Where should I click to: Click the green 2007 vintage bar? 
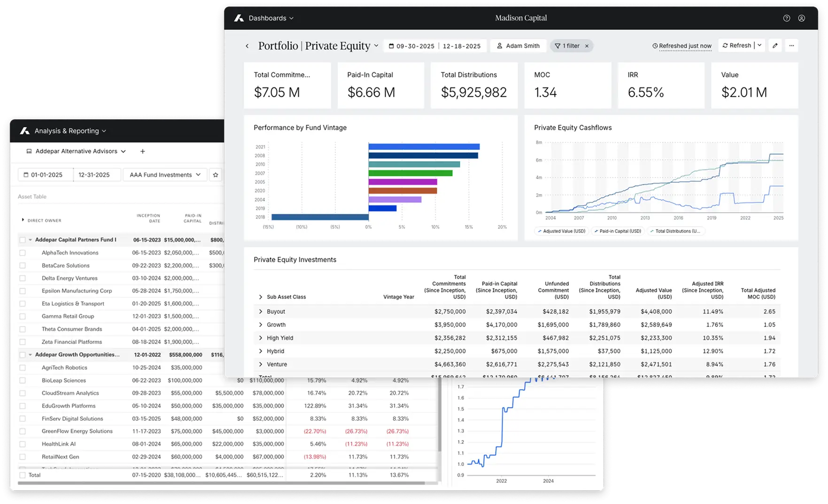[x=410, y=173]
